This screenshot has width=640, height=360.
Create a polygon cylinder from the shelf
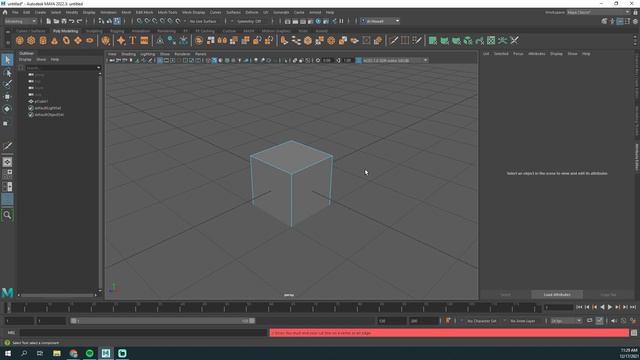pyautogui.click(x=43, y=40)
